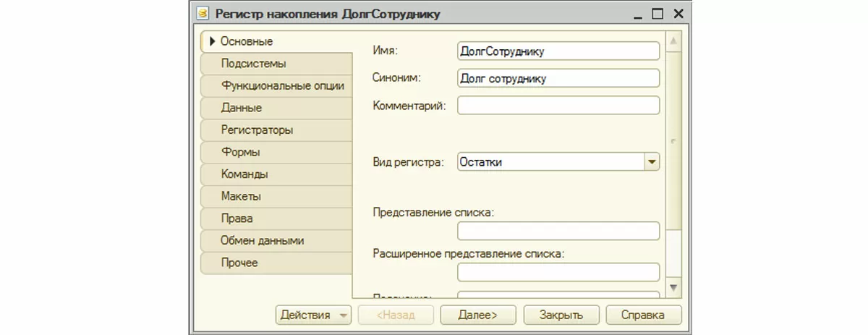
Task: Open the Формы tab
Action: [241, 152]
